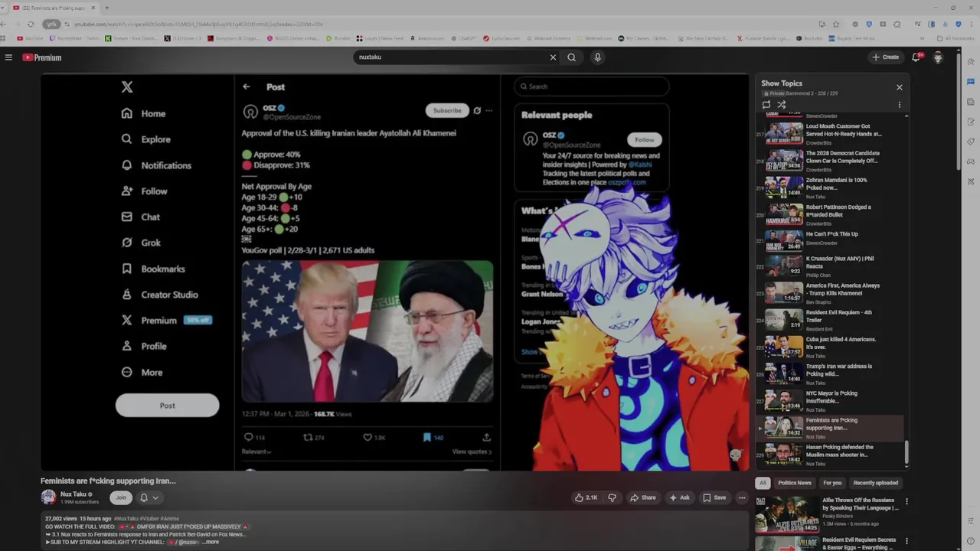Select 'K Crusader (Nux AMV)' playlist video
980x551 pixels.
[830, 266]
